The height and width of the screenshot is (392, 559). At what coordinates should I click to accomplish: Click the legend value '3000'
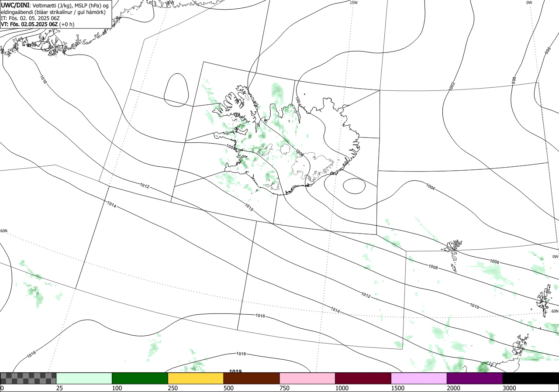pos(509,388)
